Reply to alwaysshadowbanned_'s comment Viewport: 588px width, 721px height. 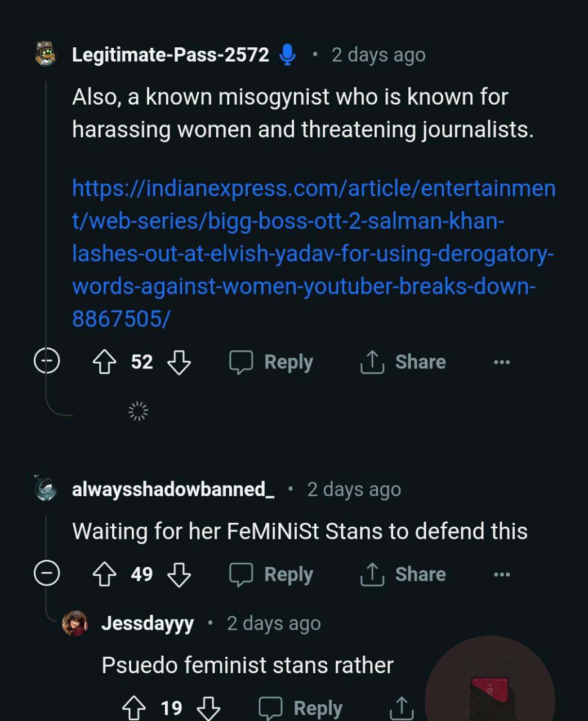coord(271,575)
